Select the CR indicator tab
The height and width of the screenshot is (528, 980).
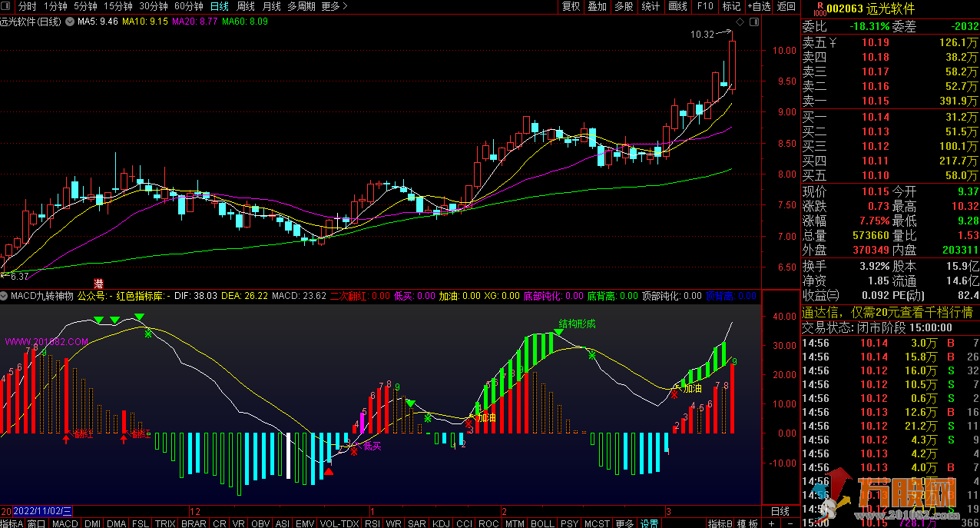click(x=220, y=523)
